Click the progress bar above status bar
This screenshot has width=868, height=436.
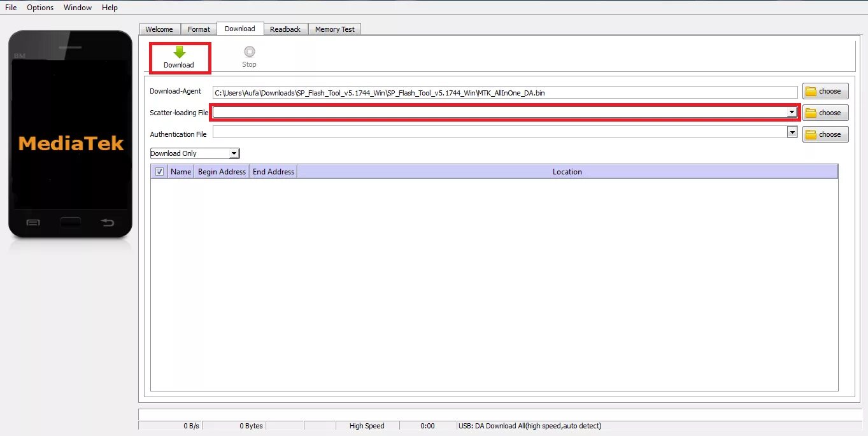coord(500,414)
